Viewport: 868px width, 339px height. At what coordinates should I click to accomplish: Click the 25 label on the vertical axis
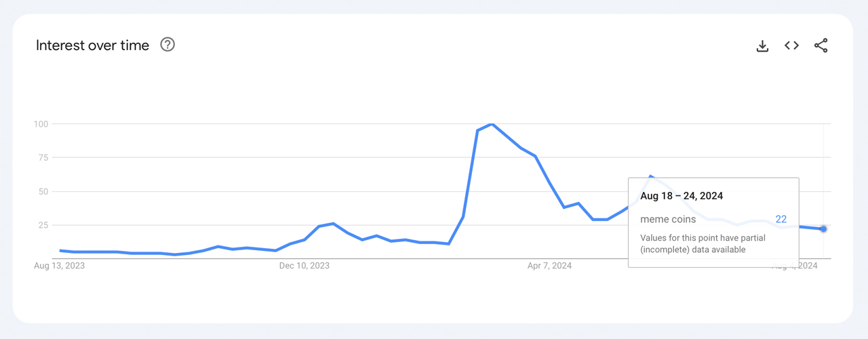tap(43, 225)
